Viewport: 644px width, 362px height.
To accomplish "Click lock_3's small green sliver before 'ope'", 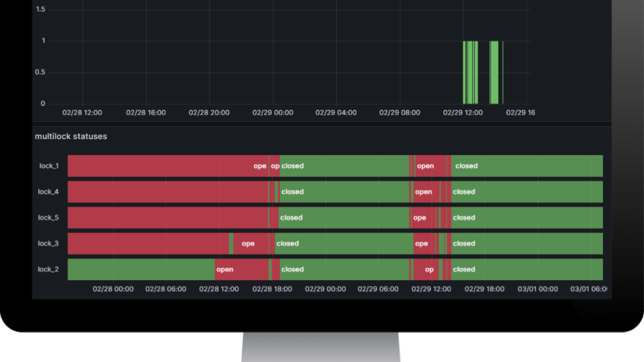I will (x=231, y=243).
